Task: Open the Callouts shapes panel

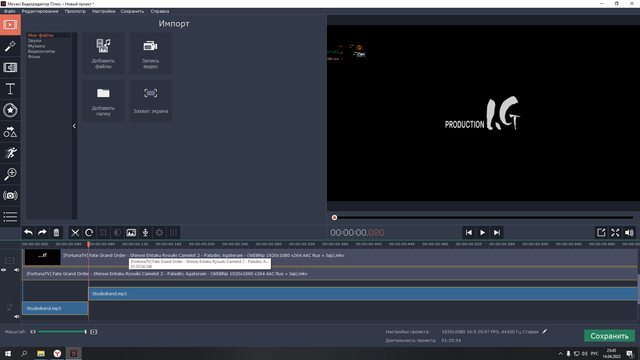Action: [x=10, y=132]
